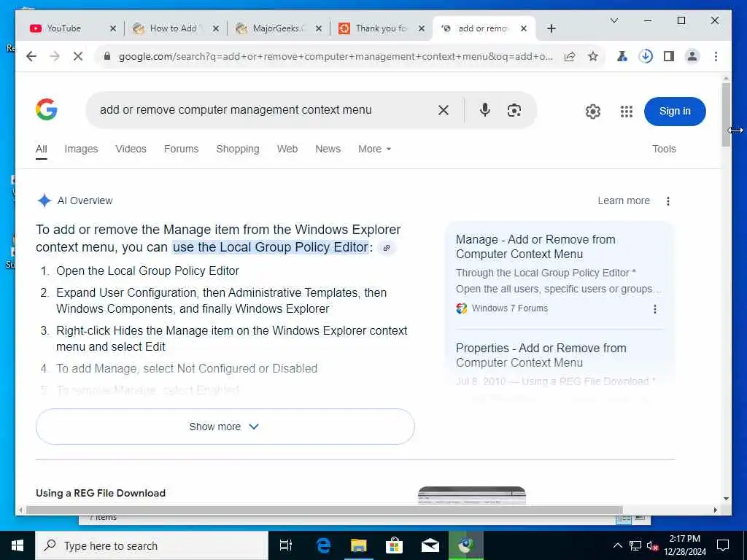Open Mail app from taskbar
Image resolution: width=747 pixels, height=560 pixels.
pyautogui.click(x=430, y=545)
